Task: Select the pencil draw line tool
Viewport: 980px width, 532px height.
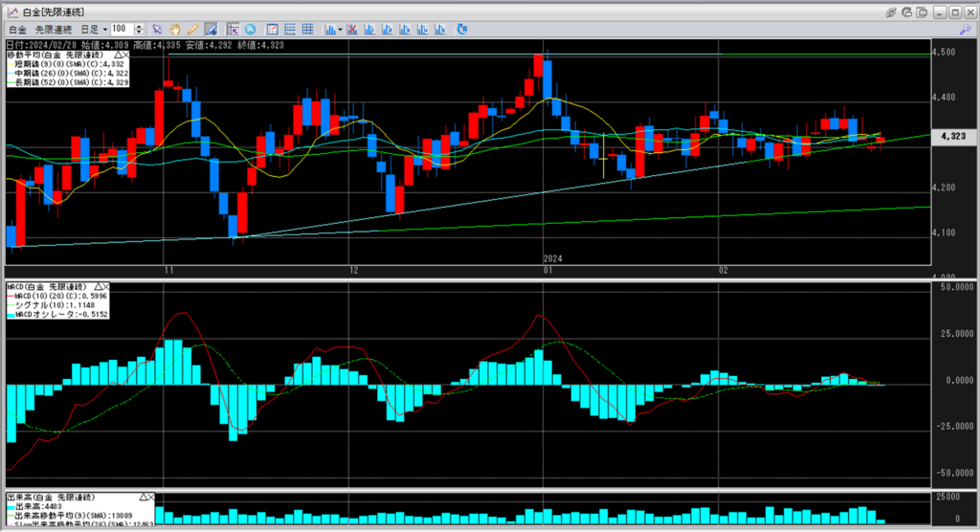Action: click(193, 30)
